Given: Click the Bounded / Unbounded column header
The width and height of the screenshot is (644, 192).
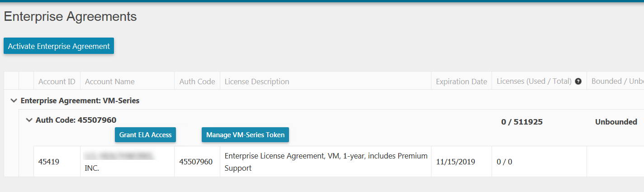Looking at the screenshot, I should tap(617, 82).
